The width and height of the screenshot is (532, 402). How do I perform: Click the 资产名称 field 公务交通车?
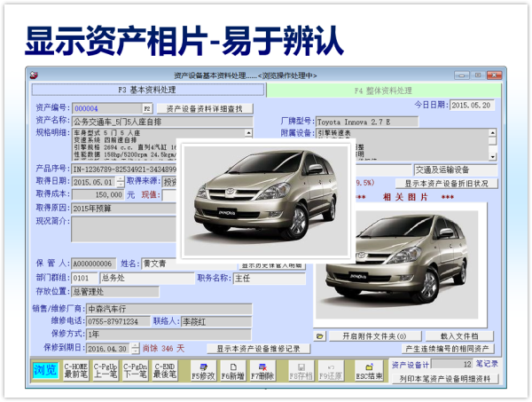(x=162, y=122)
